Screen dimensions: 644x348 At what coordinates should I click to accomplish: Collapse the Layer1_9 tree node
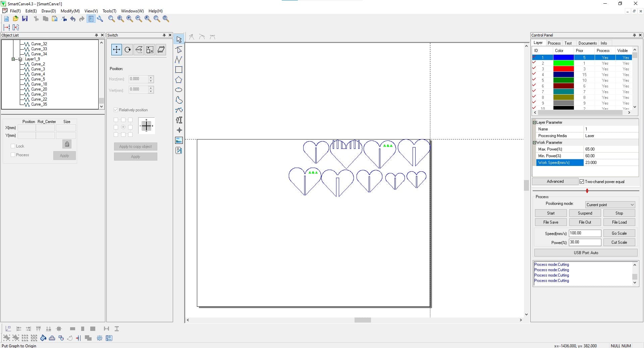[14, 59]
